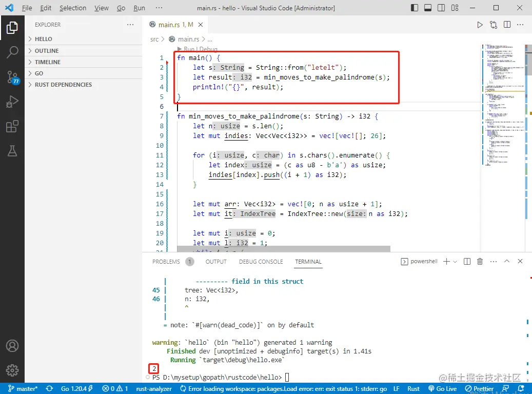Open the Selection menu
532x394 pixels.
pos(73,8)
